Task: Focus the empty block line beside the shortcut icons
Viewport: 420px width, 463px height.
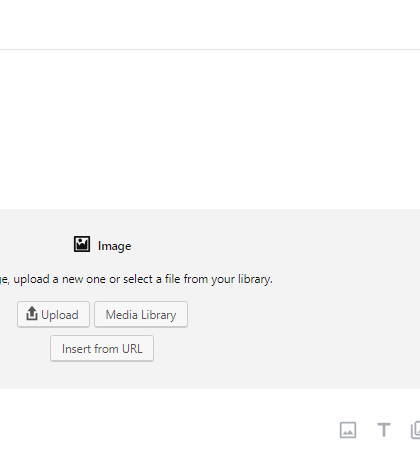Action: pyautogui.click(x=167, y=430)
